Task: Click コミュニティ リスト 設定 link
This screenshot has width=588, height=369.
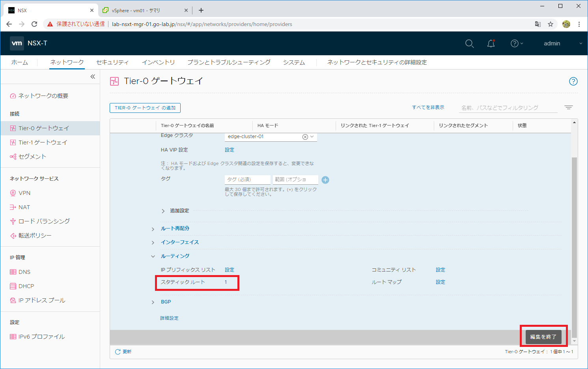Action: point(441,270)
